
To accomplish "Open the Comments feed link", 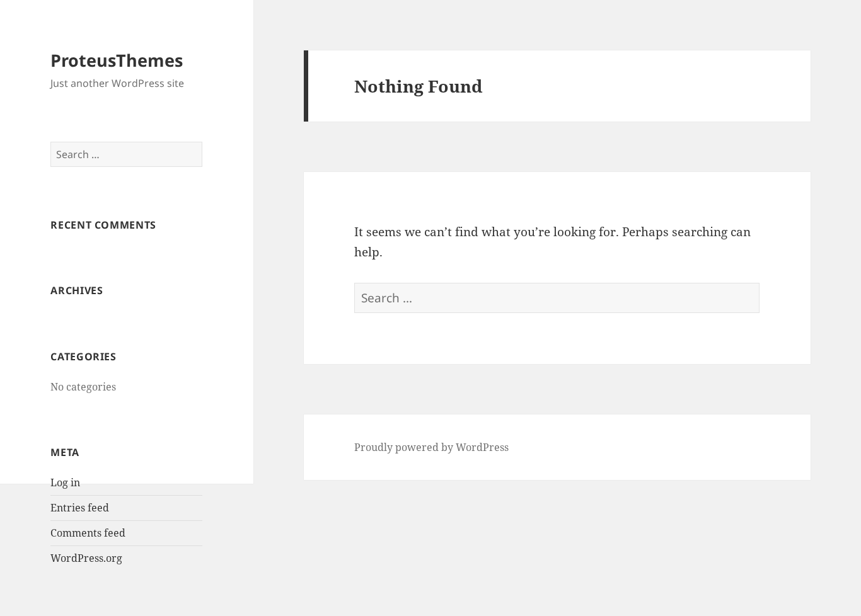I will click(x=88, y=533).
